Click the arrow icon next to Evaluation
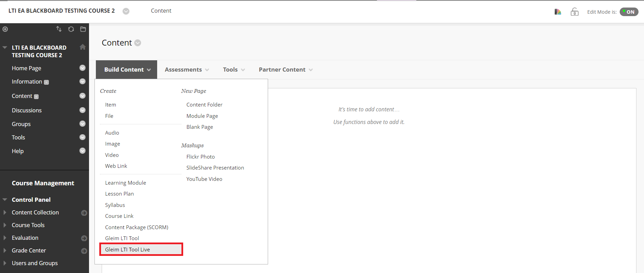The image size is (644, 273). [x=84, y=238]
